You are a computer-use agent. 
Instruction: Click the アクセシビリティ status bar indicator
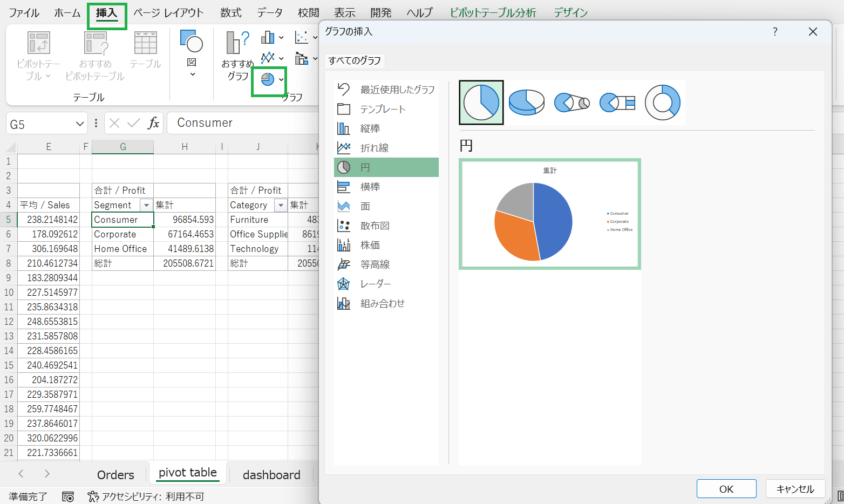tap(146, 496)
